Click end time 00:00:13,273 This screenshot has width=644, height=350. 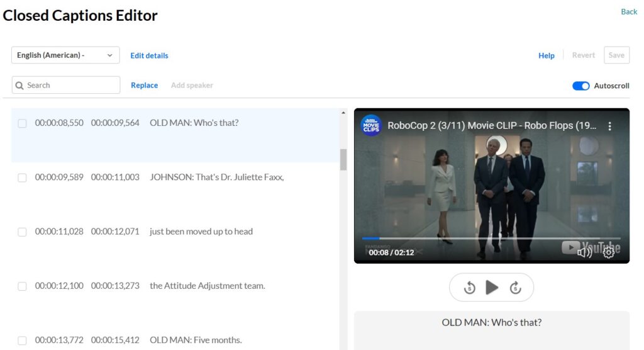[115, 285]
